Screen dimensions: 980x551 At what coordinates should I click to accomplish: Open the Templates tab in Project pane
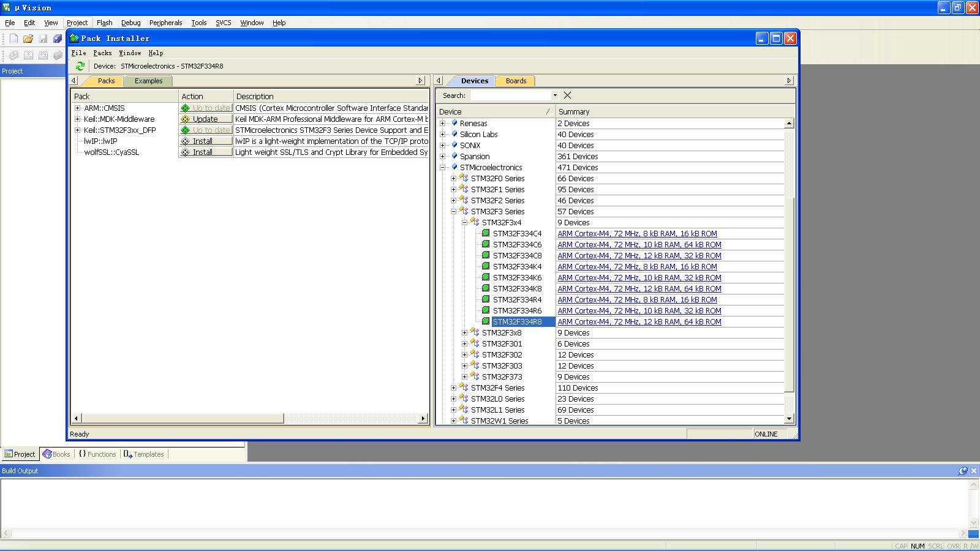coord(143,454)
